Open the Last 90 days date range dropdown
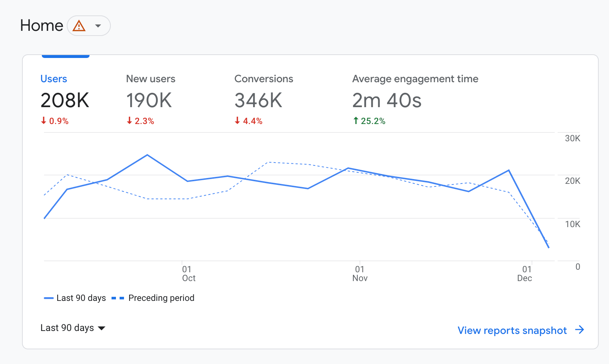The image size is (609, 364). (x=73, y=328)
